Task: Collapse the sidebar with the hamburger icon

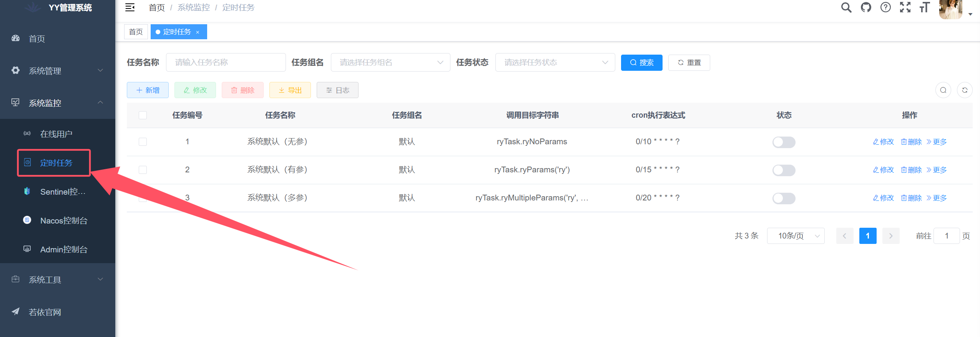Action: click(130, 8)
